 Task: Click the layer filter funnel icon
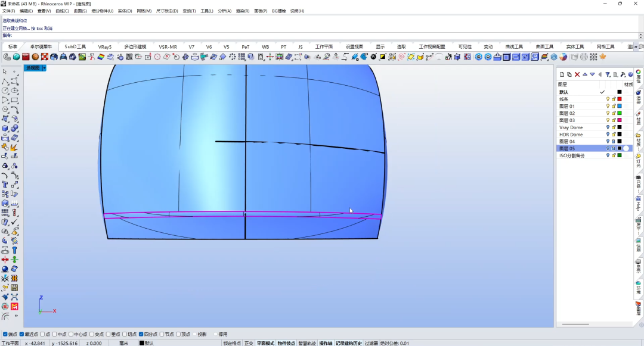(x=608, y=74)
